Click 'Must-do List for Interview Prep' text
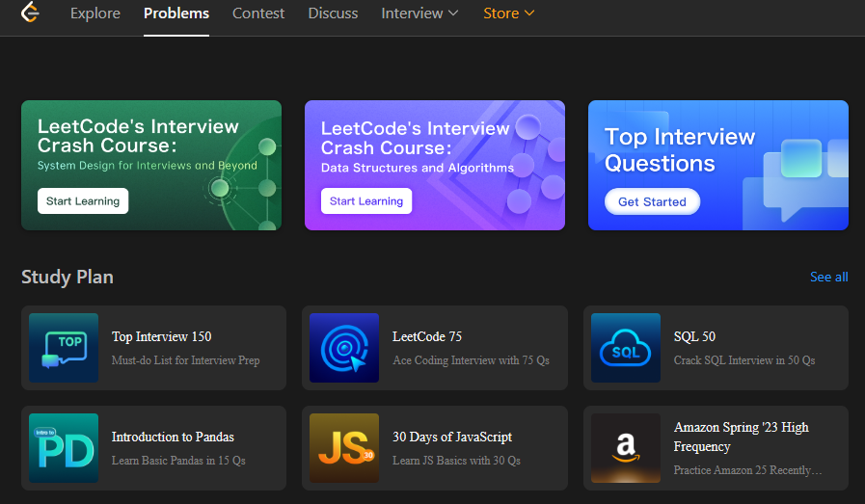Image resolution: width=865 pixels, height=504 pixels. [x=185, y=360]
